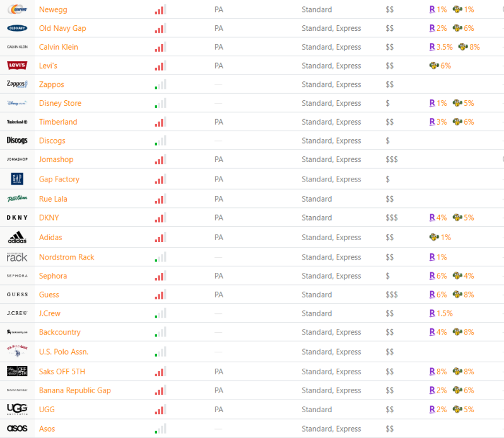504x438 pixels.
Task: Click the cashback mascot icon for Levi's
Action: (x=433, y=66)
